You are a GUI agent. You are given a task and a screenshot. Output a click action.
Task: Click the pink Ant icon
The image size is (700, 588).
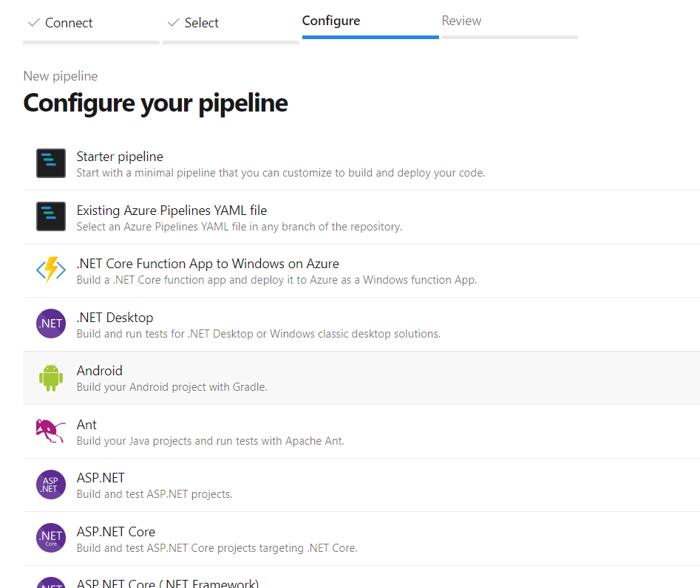(x=51, y=431)
